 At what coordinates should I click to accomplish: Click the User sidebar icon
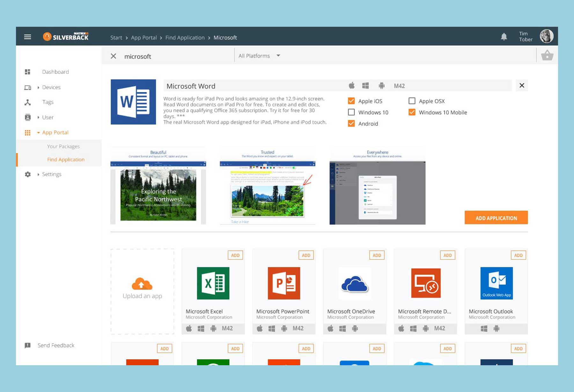[x=28, y=117]
